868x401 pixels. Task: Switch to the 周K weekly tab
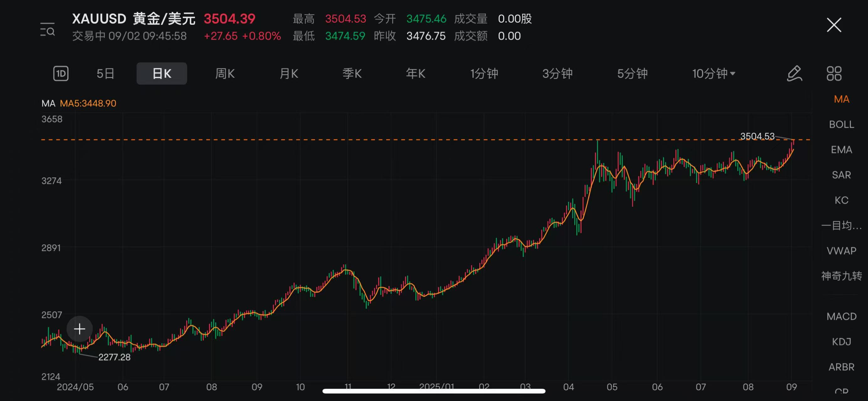pyautogui.click(x=225, y=73)
